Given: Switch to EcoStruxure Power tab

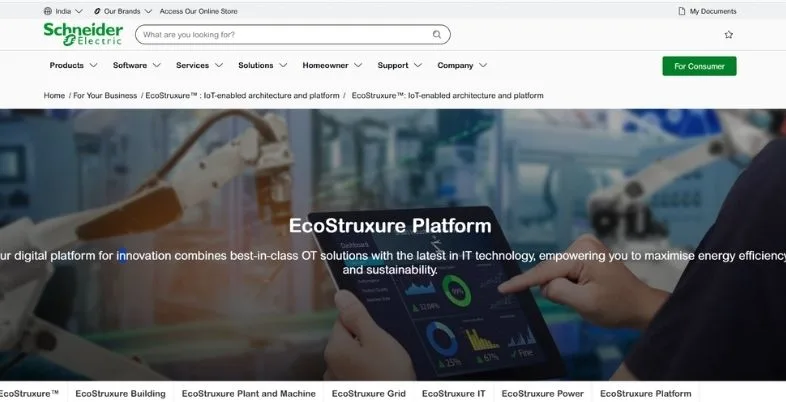Looking at the screenshot, I should click(542, 393).
